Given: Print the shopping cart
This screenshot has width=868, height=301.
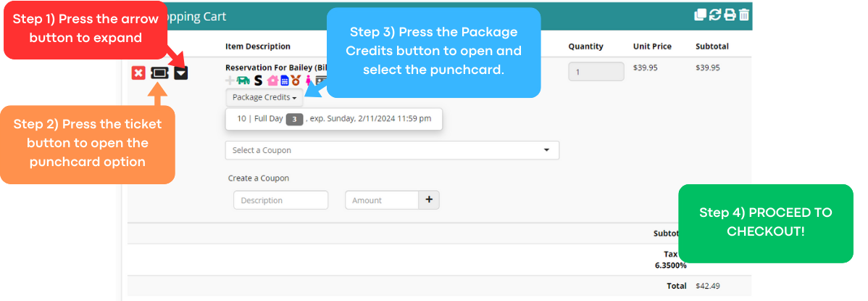Looking at the screenshot, I should [x=730, y=15].
